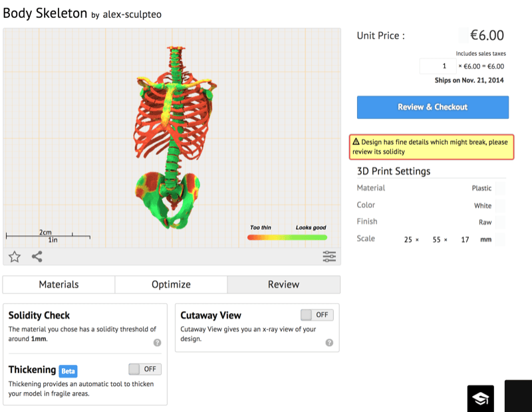Turn on the Thickening switch

point(145,369)
